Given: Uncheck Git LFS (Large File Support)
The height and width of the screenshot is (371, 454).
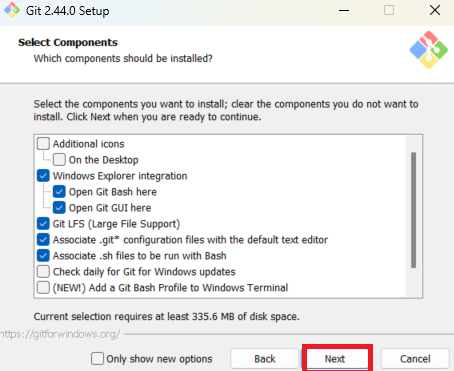Looking at the screenshot, I should (x=43, y=224).
